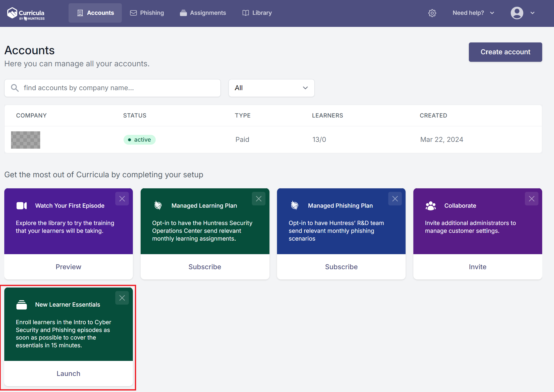
Task: Click the user profile avatar icon
Action: coord(517,13)
